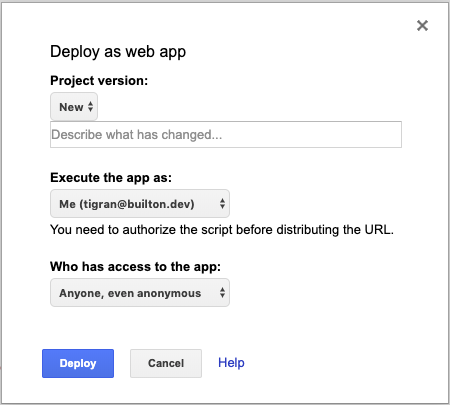Click the Who has access label
The width and height of the screenshot is (450, 405).
[x=135, y=267]
